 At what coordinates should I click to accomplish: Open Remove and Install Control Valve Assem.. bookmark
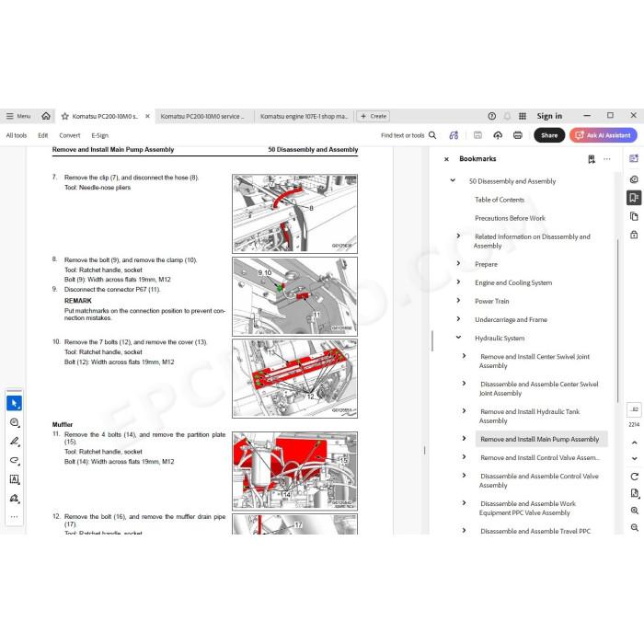(540, 457)
